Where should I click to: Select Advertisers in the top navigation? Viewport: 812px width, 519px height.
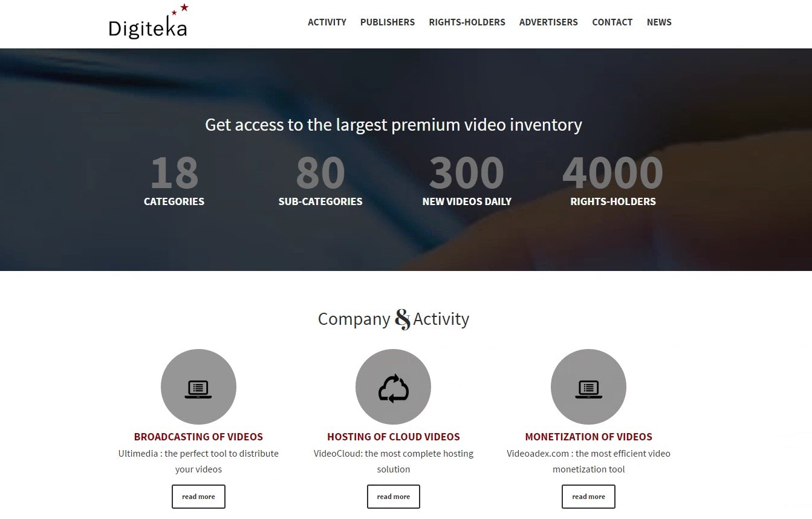pyautogui.click(x=548, y=22)
